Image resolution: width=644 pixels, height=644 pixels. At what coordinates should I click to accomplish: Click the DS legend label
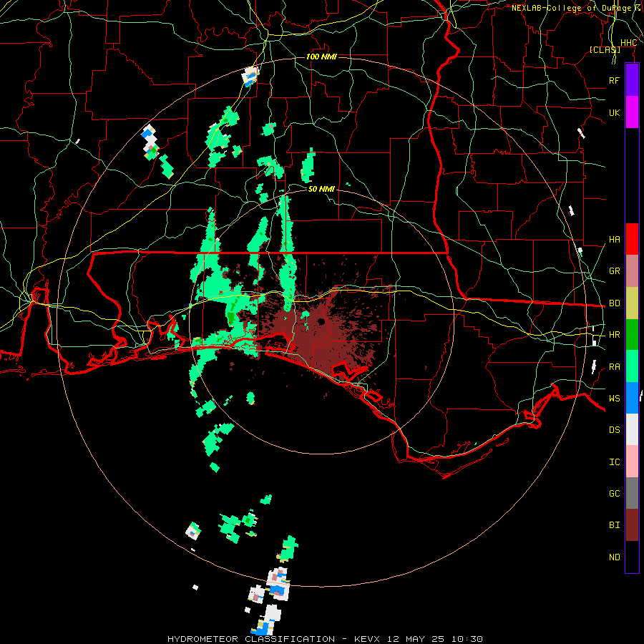click(614, 430)
